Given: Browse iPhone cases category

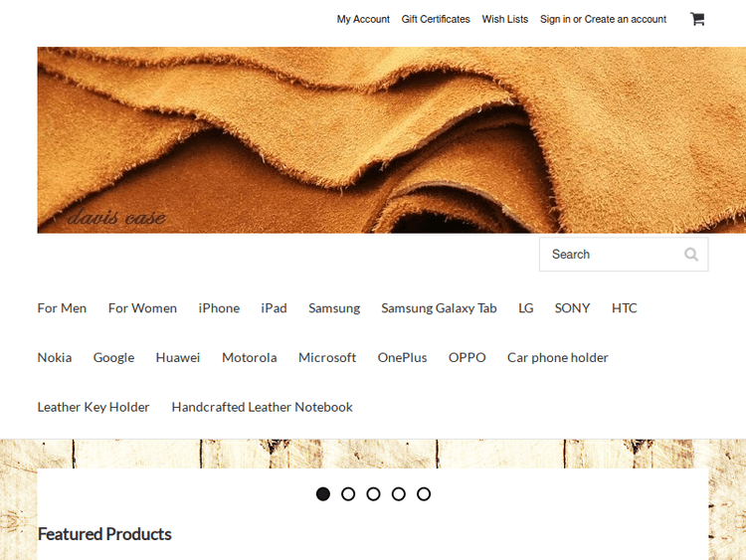Looking at the screenshot, I should [x=219, y=308].
